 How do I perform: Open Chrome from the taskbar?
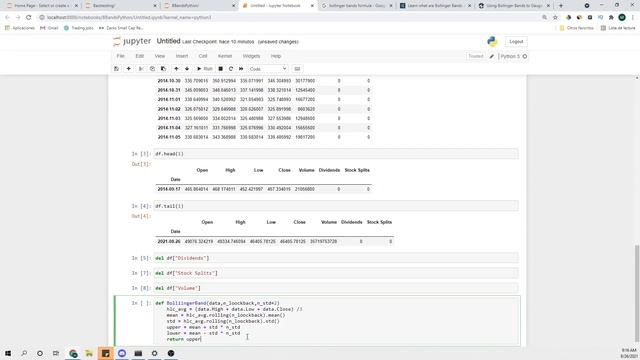(x=73, y=353)
